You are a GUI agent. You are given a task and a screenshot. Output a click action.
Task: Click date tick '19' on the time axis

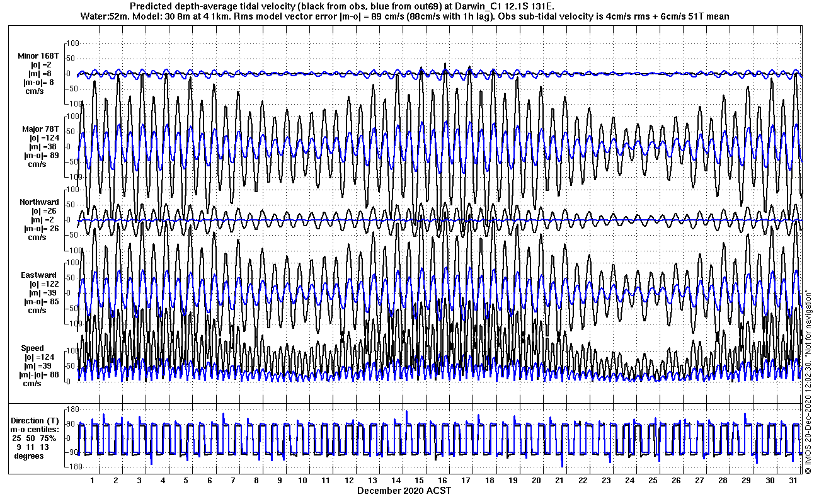512,480
